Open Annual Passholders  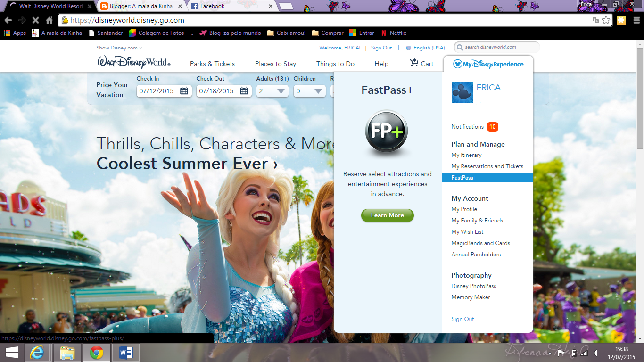click(476, 255)
